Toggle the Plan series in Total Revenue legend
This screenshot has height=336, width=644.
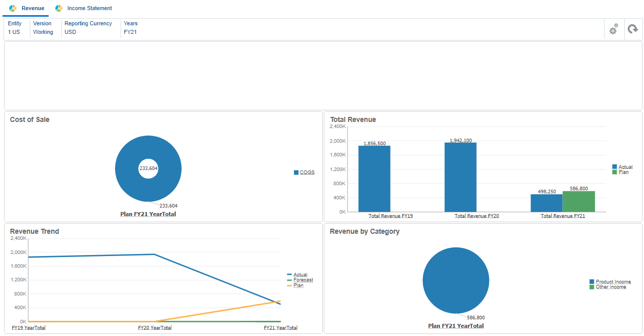(622, 172)
